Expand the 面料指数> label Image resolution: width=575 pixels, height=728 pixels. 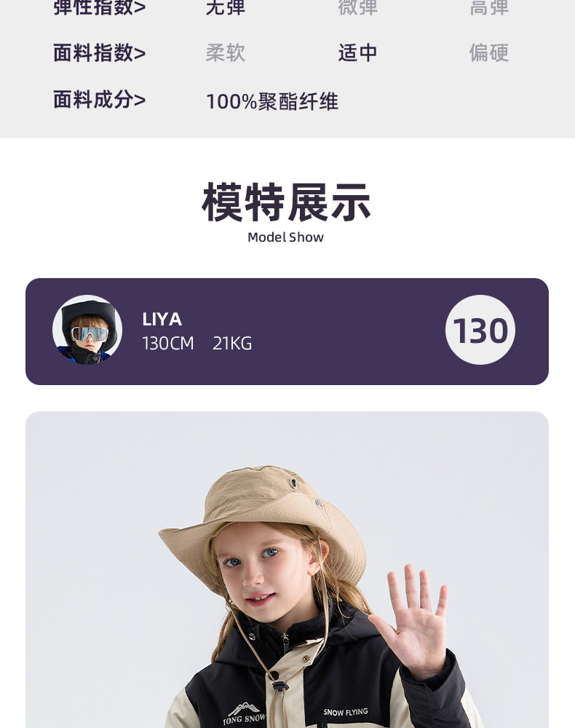click(x=100, y=53)
